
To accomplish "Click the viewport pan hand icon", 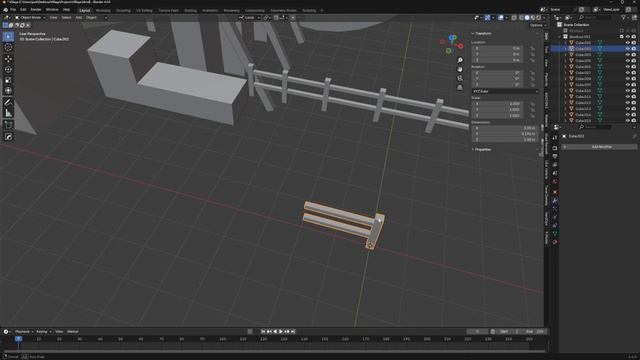I will 460,69.
